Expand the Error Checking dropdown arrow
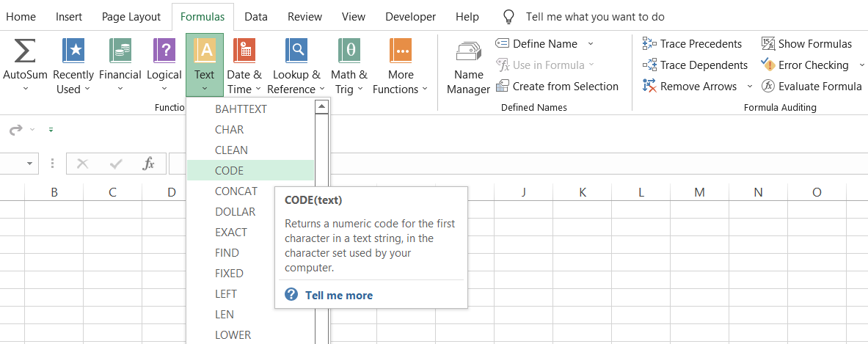The width and height of the screenshot is (868, 344). coord(861,65)
